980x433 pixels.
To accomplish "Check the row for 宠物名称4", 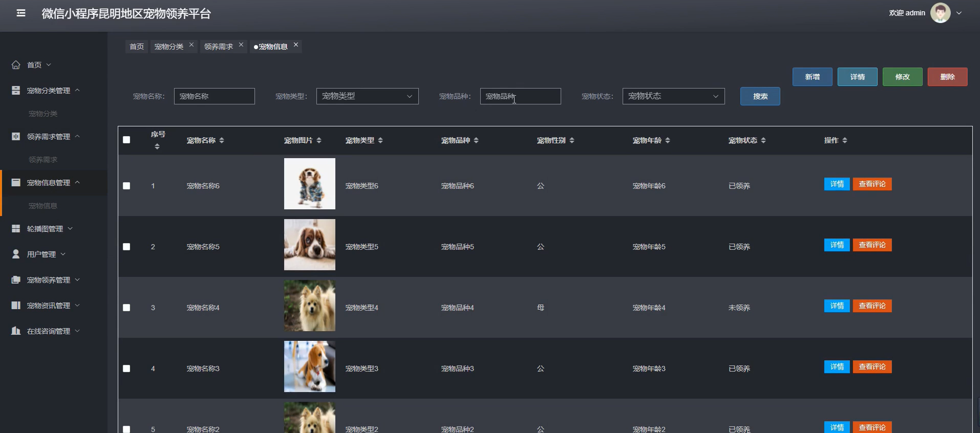I will tap(126, 308).
